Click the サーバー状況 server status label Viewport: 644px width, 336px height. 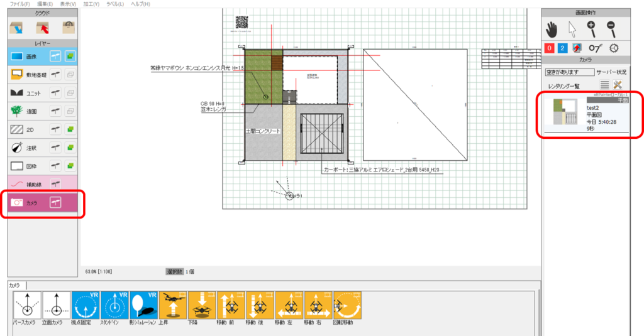611,72
